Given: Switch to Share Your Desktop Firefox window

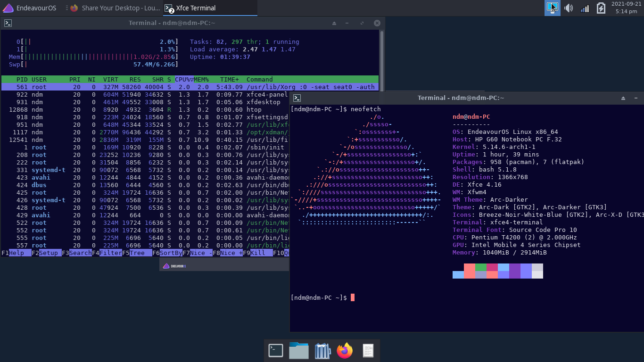Looking at the screenshot, I should (x=116, y=8).
